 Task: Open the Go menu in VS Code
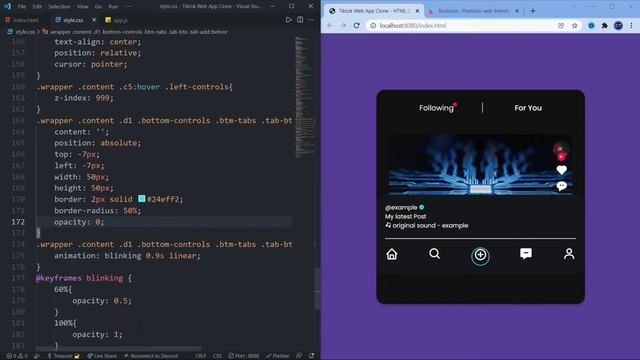(x=98, y=7)
